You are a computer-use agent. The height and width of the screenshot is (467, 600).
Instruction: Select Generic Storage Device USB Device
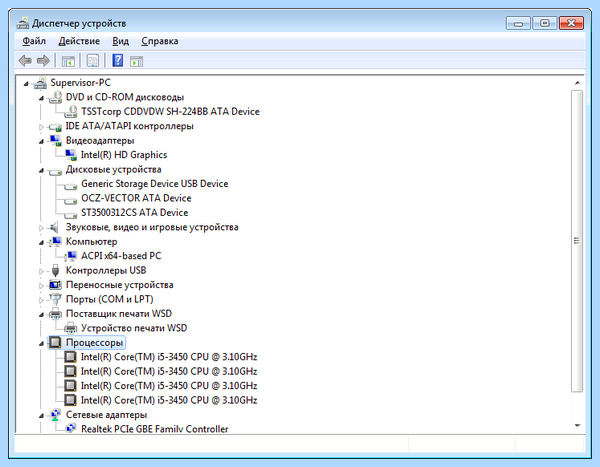click(x=155, y=184)
